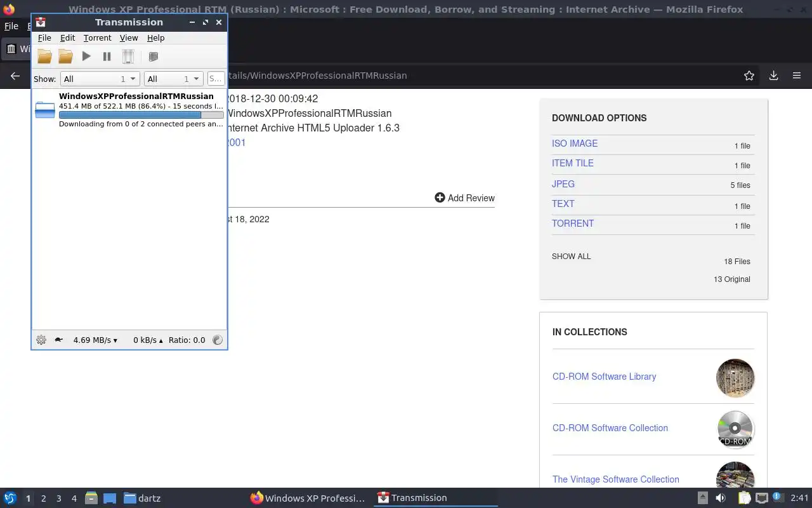
Task: Click the show desktop icon in taskbar
Action: pos(110,498)
